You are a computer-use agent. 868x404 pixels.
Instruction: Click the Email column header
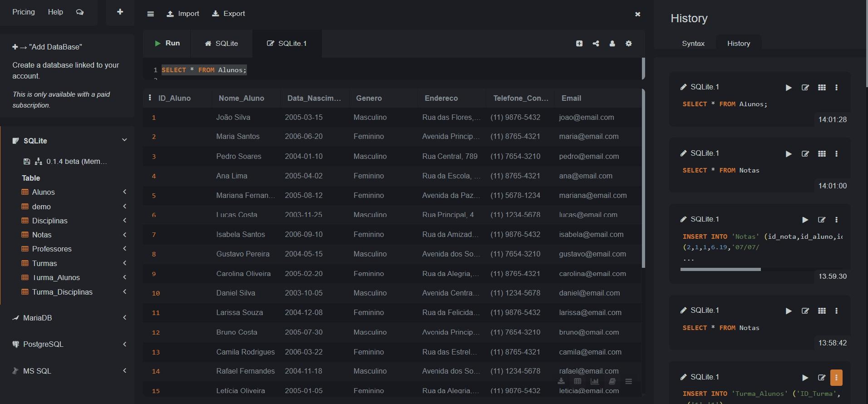(x=571, y=98)
